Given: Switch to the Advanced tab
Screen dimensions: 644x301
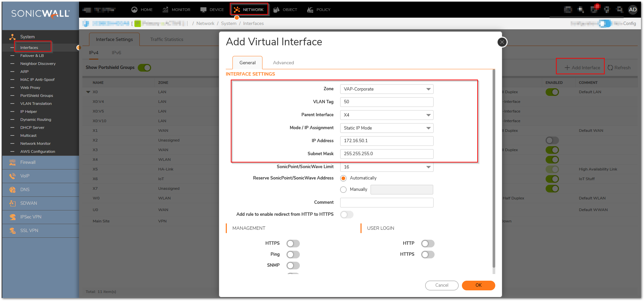Looking at the screenshot, I should [x=283, y=63].
